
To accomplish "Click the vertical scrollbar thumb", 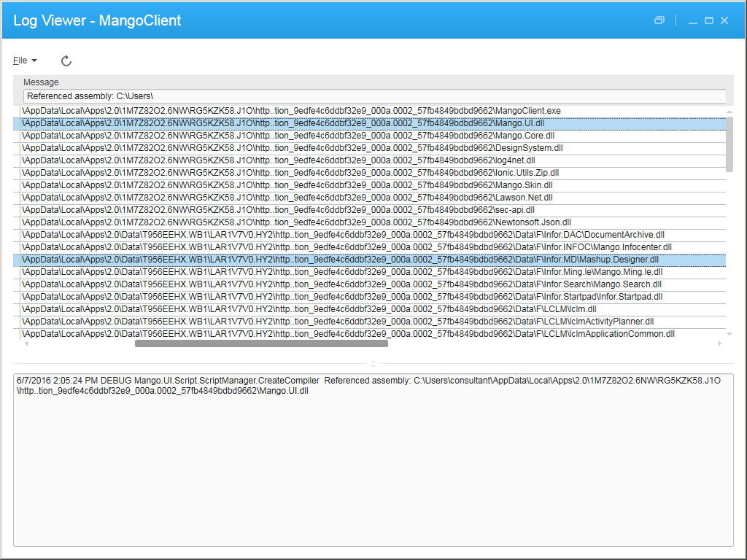I will [729, 143].
